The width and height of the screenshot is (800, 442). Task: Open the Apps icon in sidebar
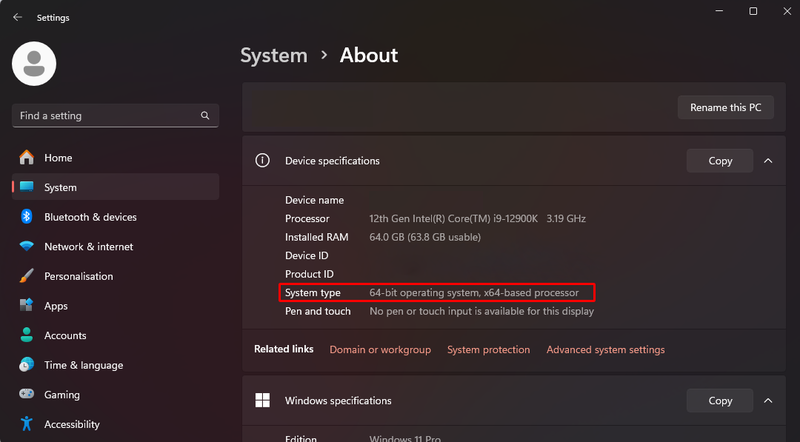coord(26,306)
